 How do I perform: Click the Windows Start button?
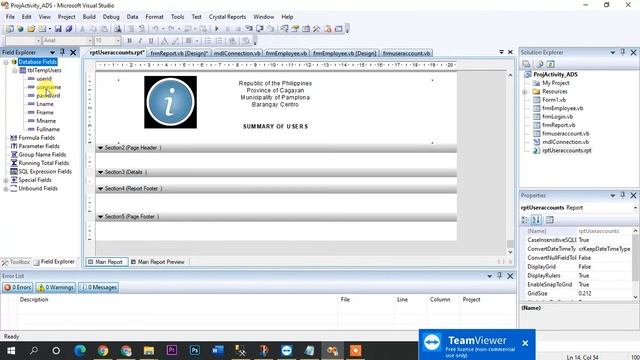click(11, 351)
